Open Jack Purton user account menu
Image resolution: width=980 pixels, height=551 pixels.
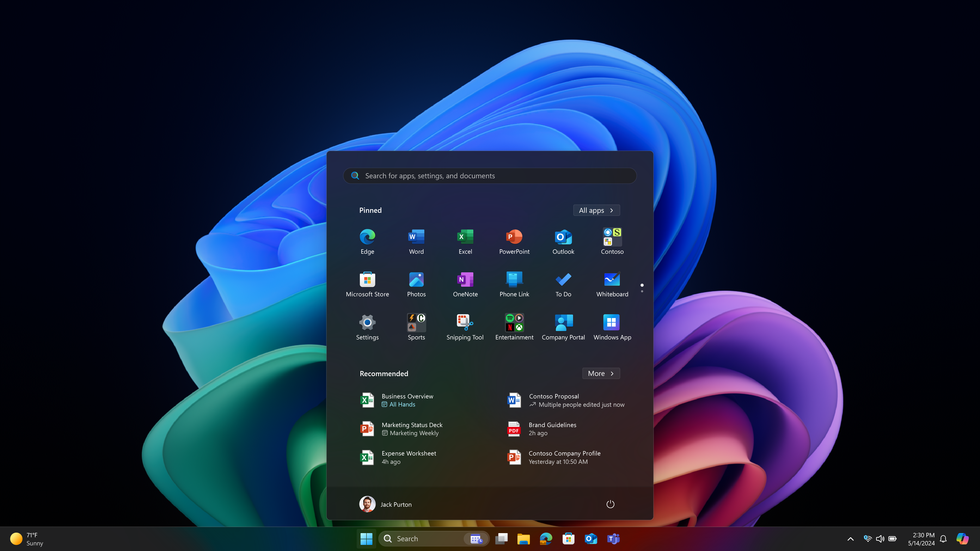click(x=385, y=504)
